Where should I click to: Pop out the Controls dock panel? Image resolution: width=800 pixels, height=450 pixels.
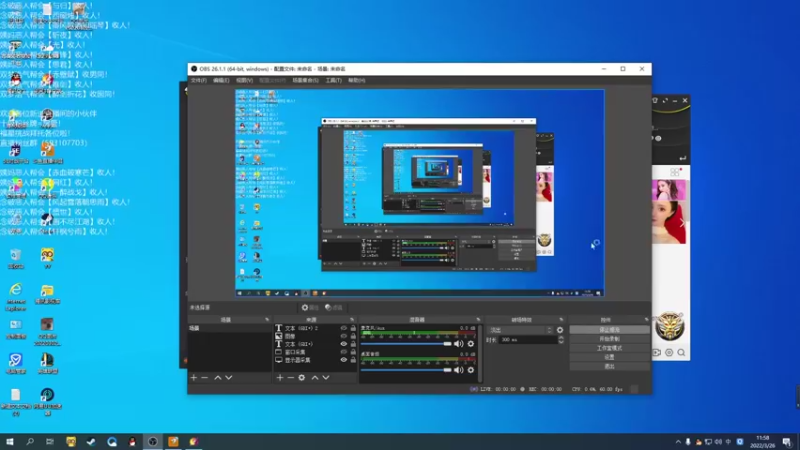[646, 320]
